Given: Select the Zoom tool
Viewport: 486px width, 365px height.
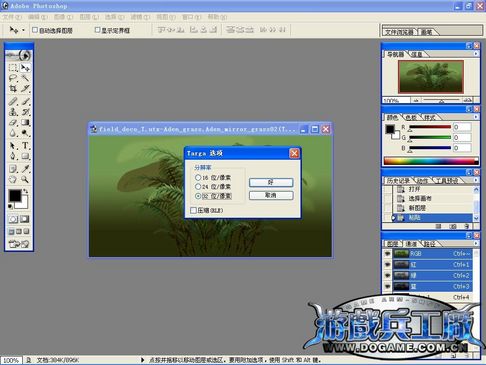Looking at the screenshot, I should pos(25,179).
